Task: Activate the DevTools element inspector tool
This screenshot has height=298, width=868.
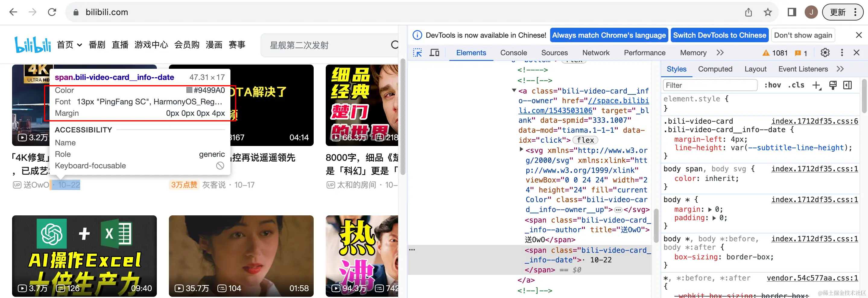Action: pyautogui.click(x=417, y=52)
